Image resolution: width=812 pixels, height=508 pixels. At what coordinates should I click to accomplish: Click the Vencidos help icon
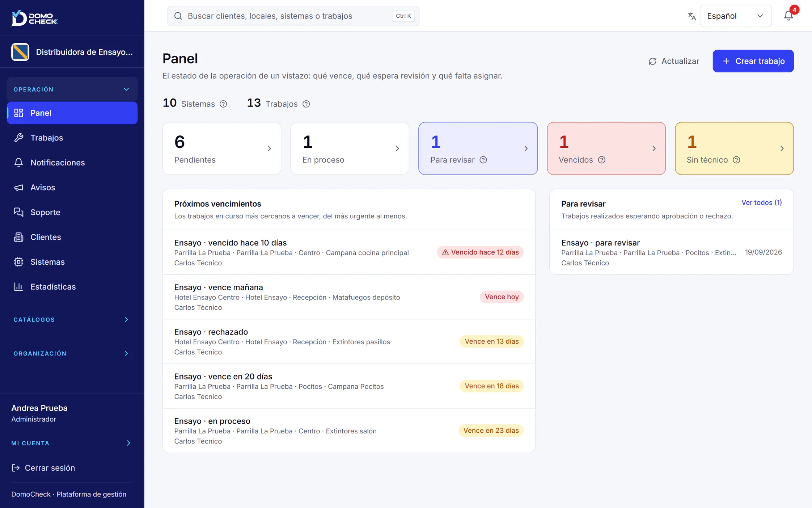click(601, 160)
